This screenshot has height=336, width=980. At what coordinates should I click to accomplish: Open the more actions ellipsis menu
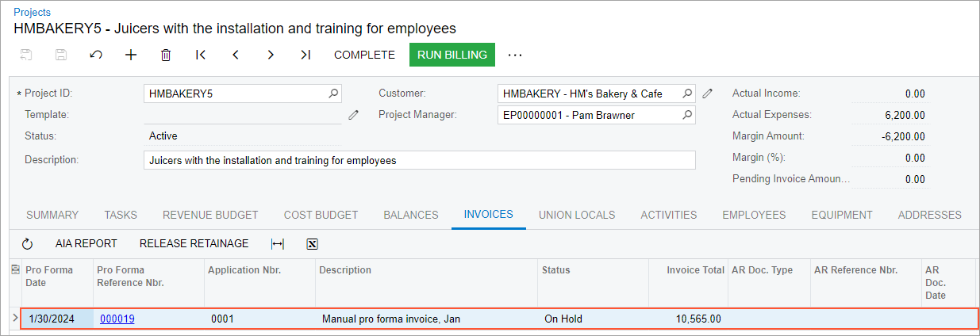point(515,55)
